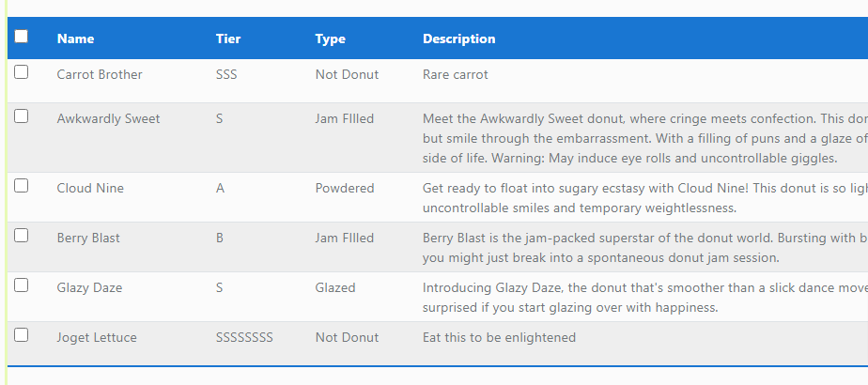Toggle the checkbox for Cloud Nine

(22, 186)
